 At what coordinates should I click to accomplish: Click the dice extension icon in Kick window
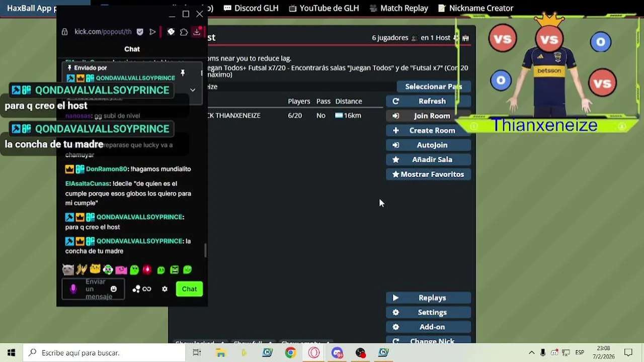(171, 32)
